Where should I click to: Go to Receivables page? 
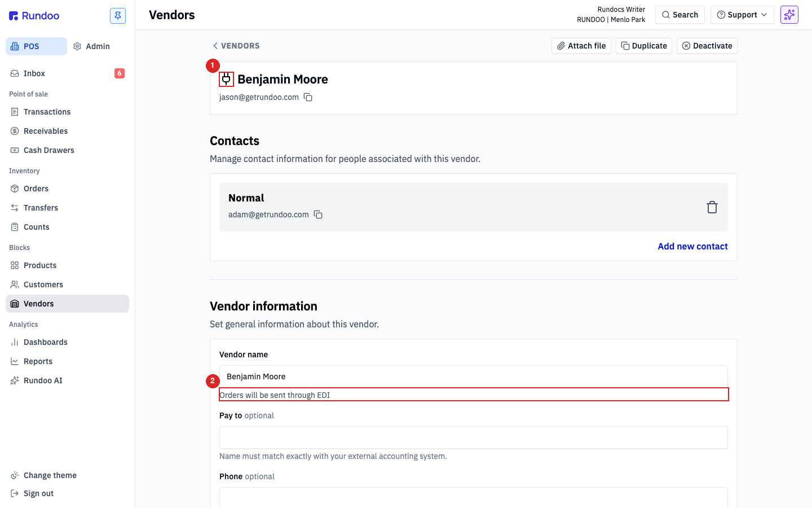click(x=67, y=131)
